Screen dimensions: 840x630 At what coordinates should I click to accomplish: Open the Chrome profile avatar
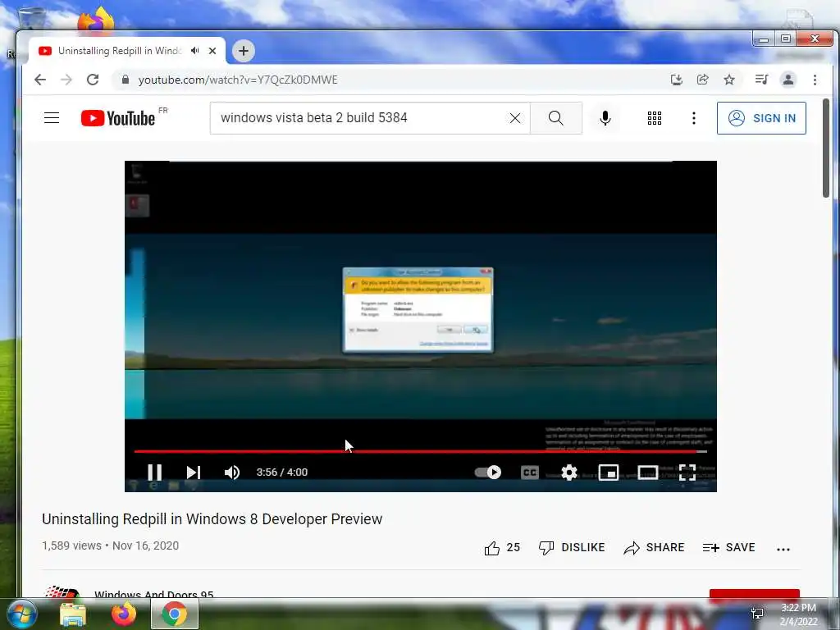pyautogui.click(x=788, y=80)
